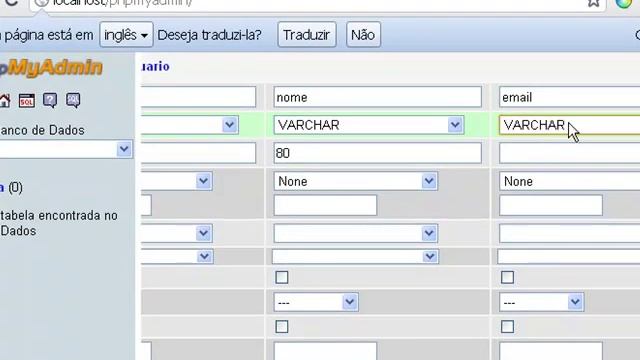Image resolution: width=640 pixels, height=360 pixels.
Task: Click the collation field for email column
Action: [569, 233]
